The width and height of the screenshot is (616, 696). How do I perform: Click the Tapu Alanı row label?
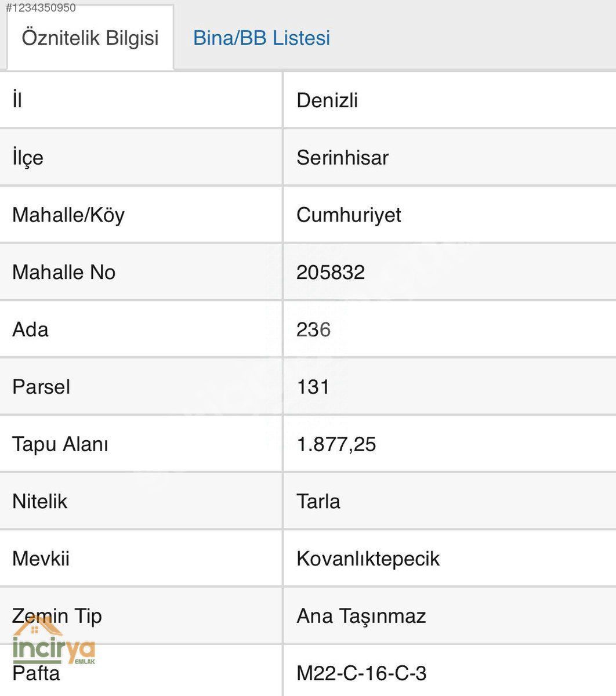(x=60, y=445)
